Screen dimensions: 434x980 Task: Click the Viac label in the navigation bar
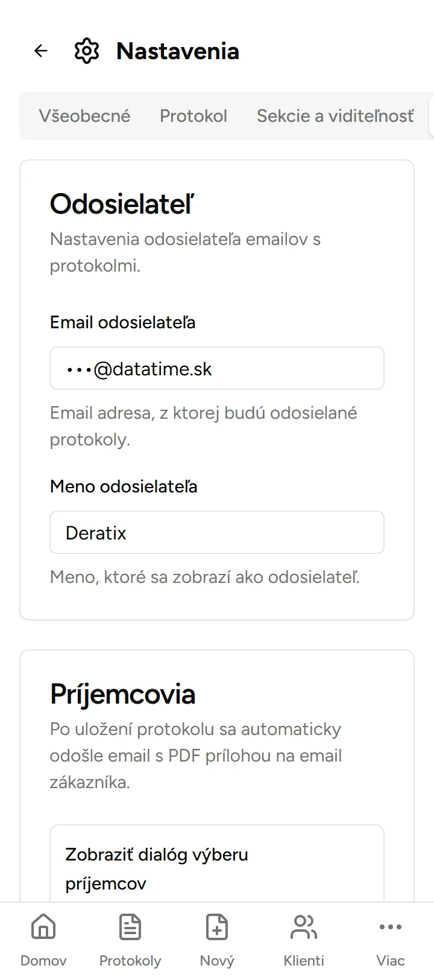(x=391, y=960)
